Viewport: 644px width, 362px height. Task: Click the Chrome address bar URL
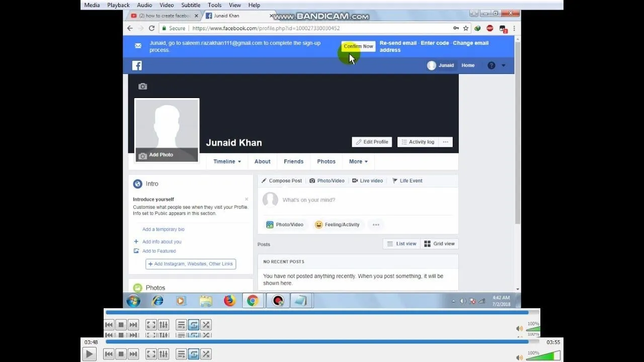click(x=266, y=29)
